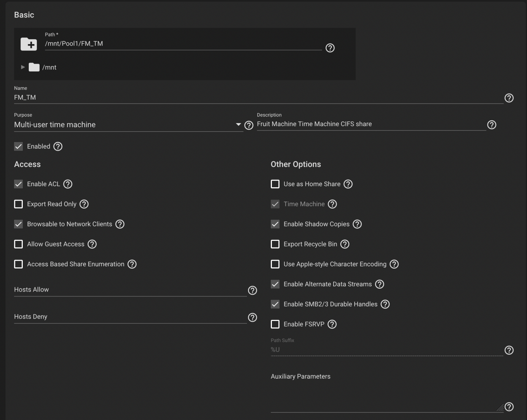Check Use Apple-style Character Encoding
The height and width of the screenshot is (420, 527).
click(275, 264)
